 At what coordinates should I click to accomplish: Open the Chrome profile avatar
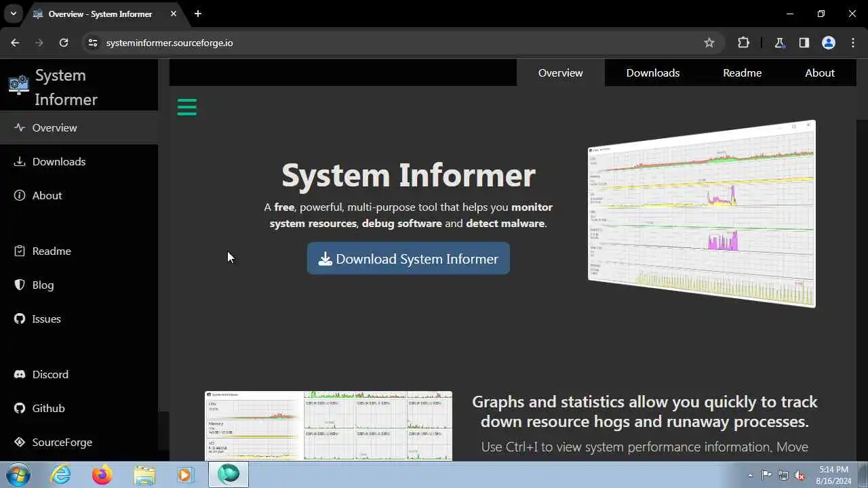829,43
